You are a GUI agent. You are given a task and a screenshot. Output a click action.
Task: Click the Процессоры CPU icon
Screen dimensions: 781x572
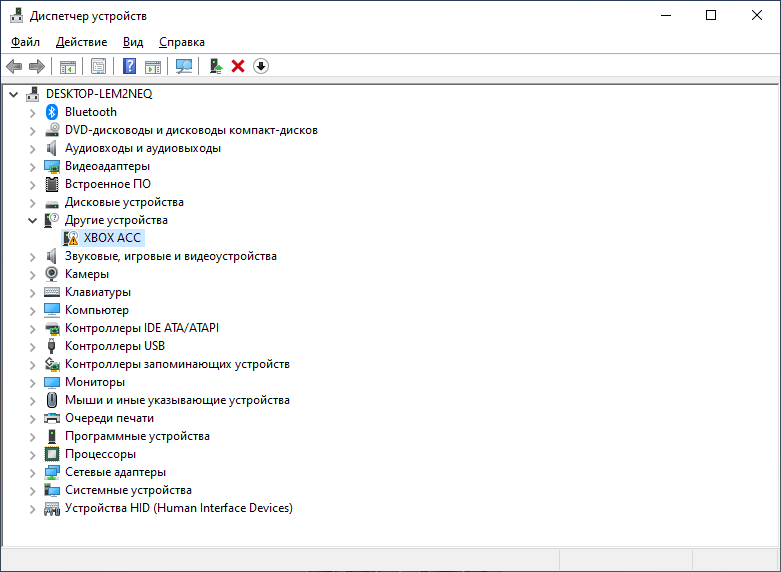(52, 454)
